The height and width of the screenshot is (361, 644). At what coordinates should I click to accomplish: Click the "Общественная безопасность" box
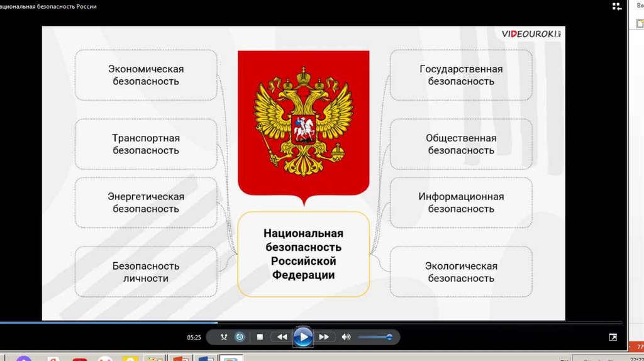(x=461, y=144)
